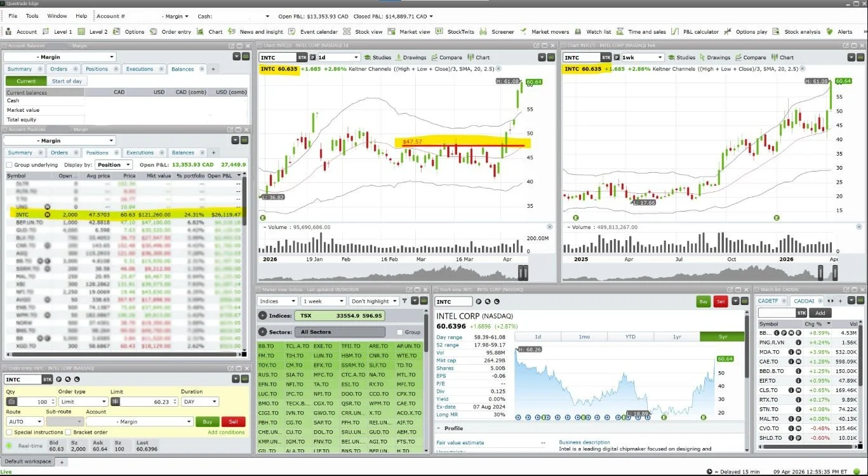The height and width of the screenshot is (476, 868).
Task: Open the Event calendar toolbar item
Action: click(x=313, y=32)
